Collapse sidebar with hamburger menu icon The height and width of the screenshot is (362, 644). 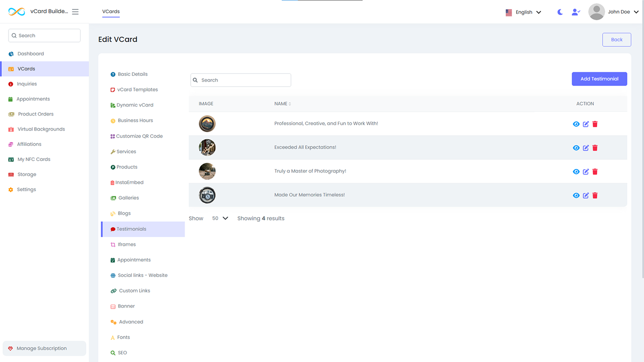pyautogui.click(x=75, y=12)
